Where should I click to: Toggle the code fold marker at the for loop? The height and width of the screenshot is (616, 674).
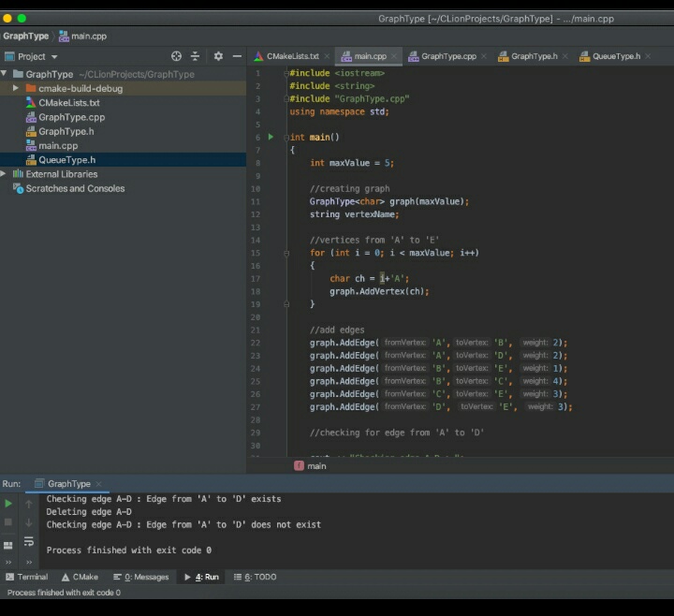pyautogui.click(x=286, y=253)
